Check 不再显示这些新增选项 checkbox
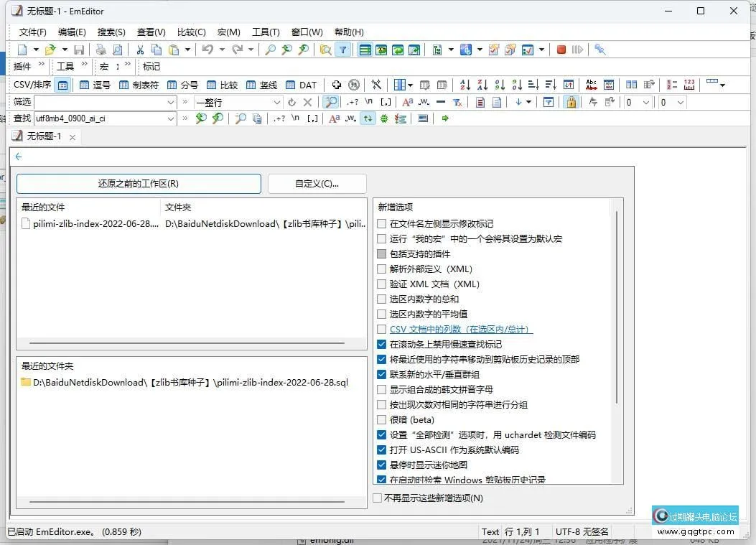 [x=378, y=498]
